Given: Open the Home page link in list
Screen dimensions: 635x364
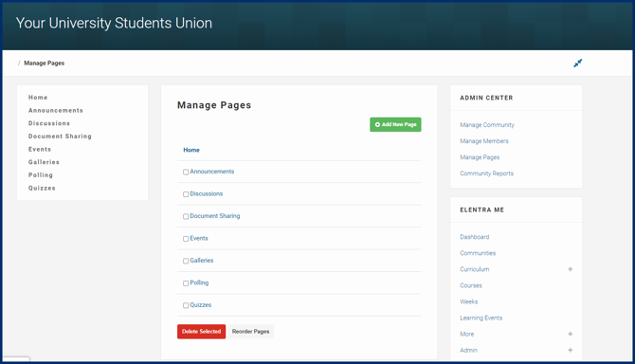Looking at the screenshot, I should point(191,150).
